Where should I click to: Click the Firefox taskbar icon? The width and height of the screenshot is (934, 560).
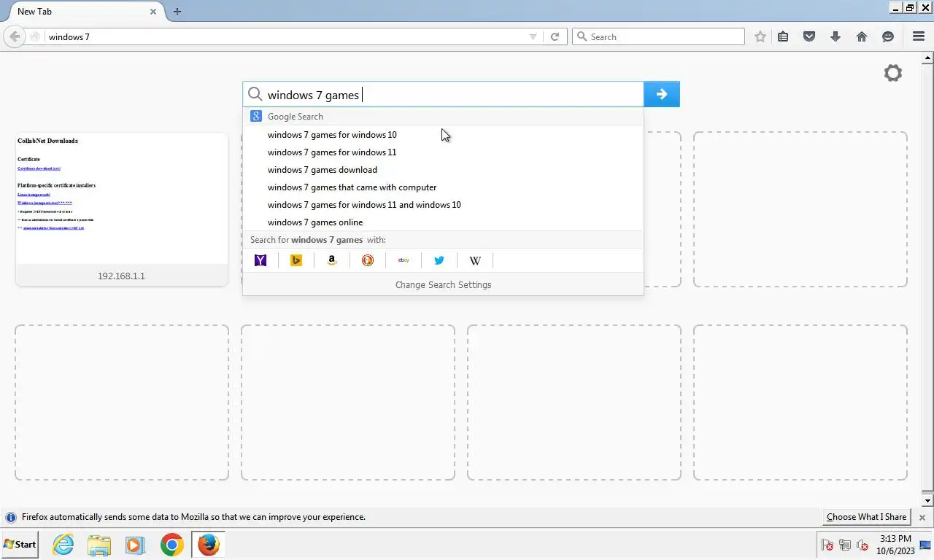[x=209, y=545]
